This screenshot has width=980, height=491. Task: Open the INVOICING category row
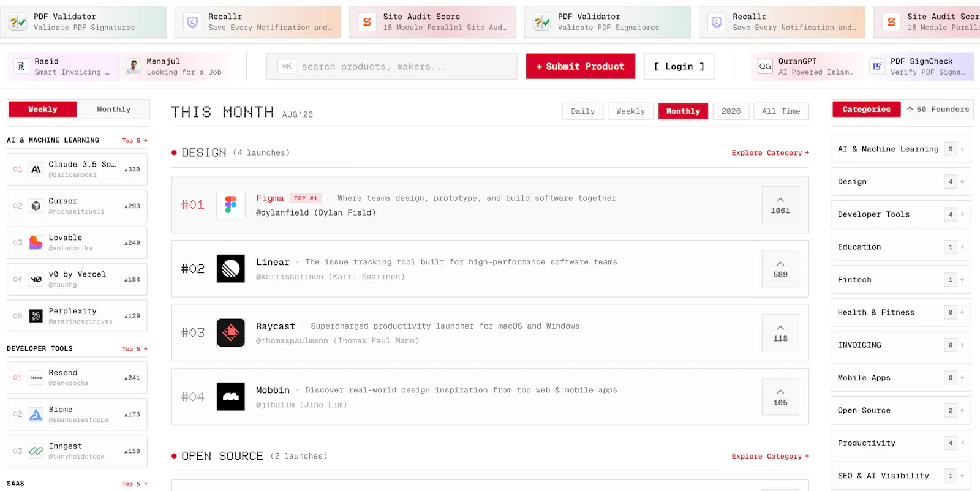pyautogui.click(x=900, y=345)
